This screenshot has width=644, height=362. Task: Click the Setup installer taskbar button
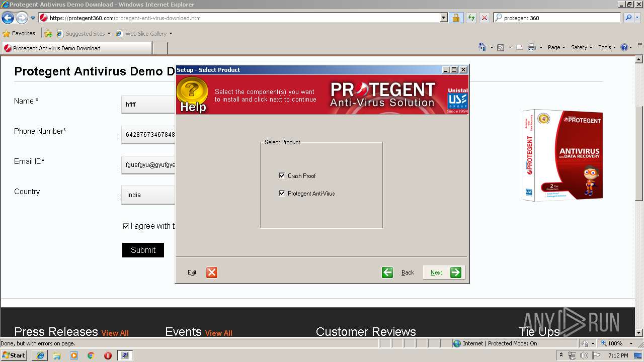tap(125, 355)
